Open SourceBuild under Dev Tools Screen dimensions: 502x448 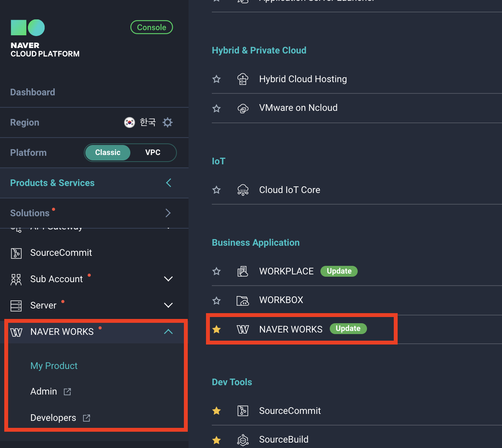pyautogui.click(x=284, y=439)
